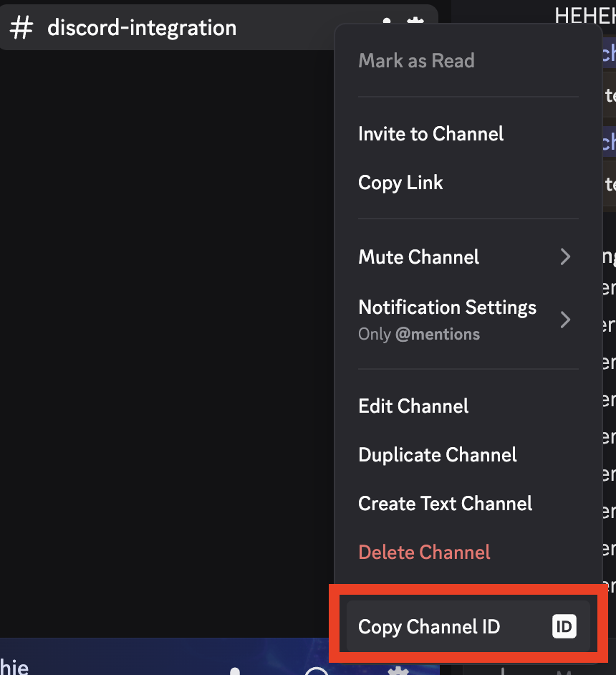This screenshot has height=675, width=616.
Task: Click Copy Link to copy channel link
Action: coord(400,182)
